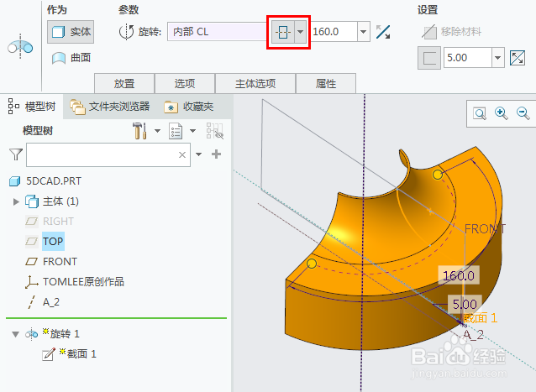Flip the thickness side direction

pyautogui.click(x=518, y=58)
